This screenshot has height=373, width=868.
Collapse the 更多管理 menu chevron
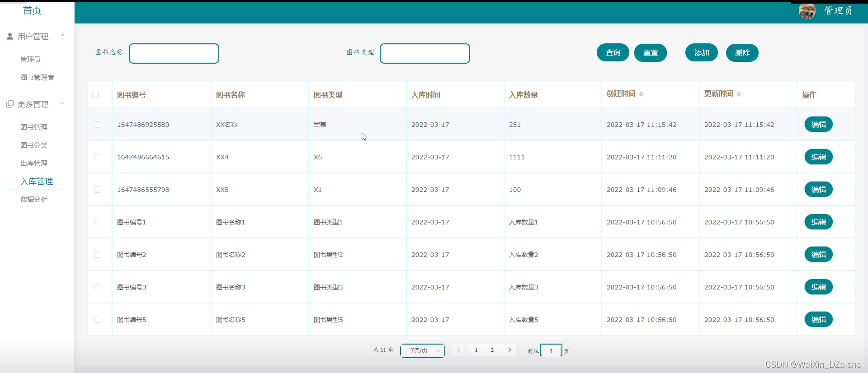click(x=62, y=103)
